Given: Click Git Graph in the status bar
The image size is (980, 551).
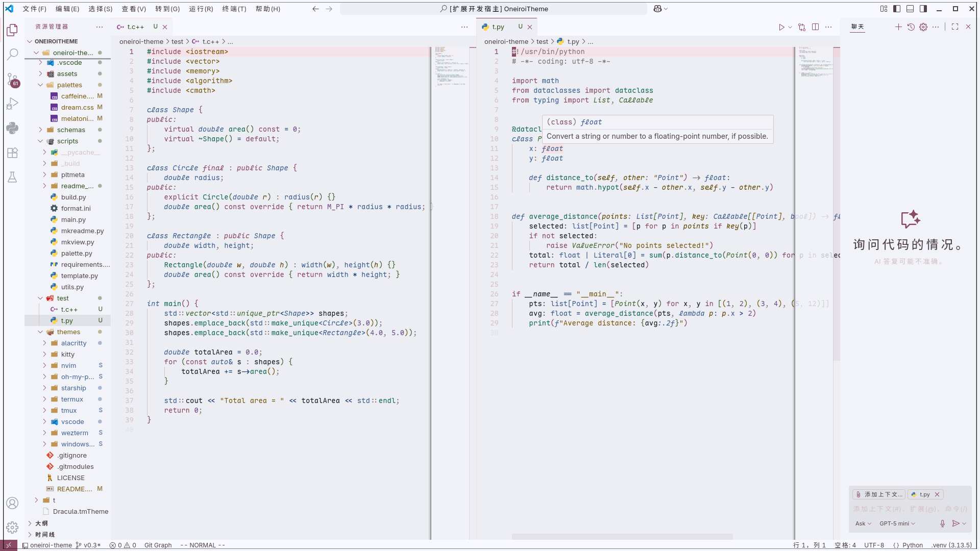Looking at the screenshot, I should pos(158,545).
